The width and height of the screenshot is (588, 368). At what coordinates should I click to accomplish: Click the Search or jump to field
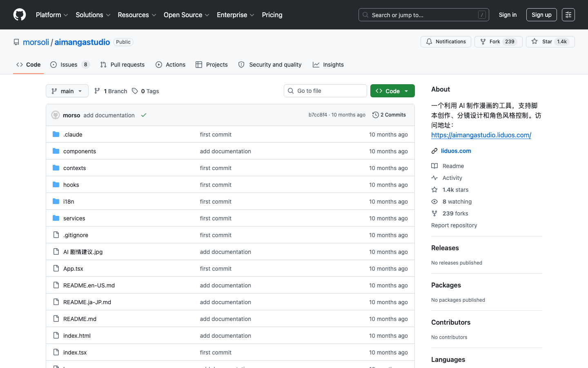[424, 15]
